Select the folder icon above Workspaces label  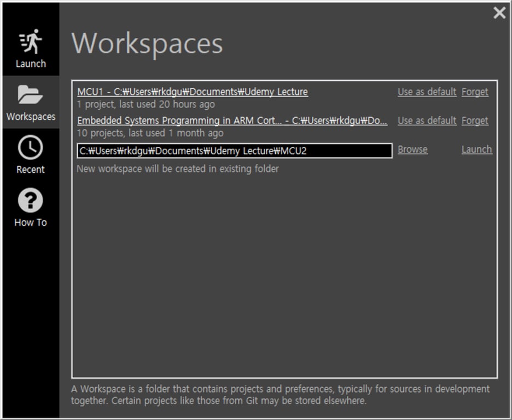[x=30, y=93]
